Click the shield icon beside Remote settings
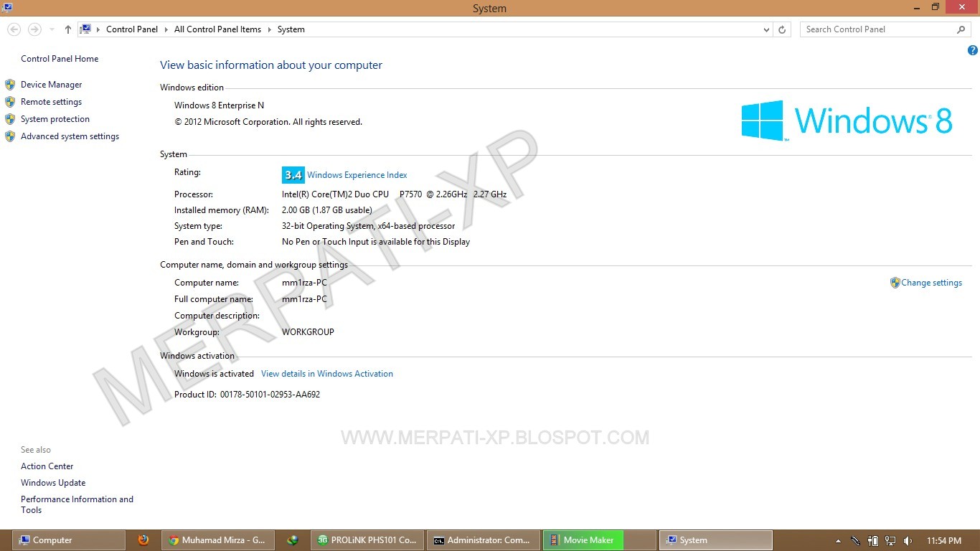The image size is (980, 551). (x=10, y=102)
